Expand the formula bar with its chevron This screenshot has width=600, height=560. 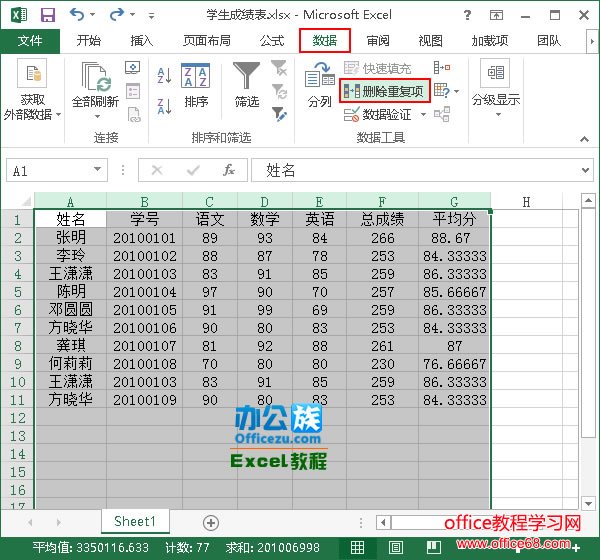[x=585, y=170]
